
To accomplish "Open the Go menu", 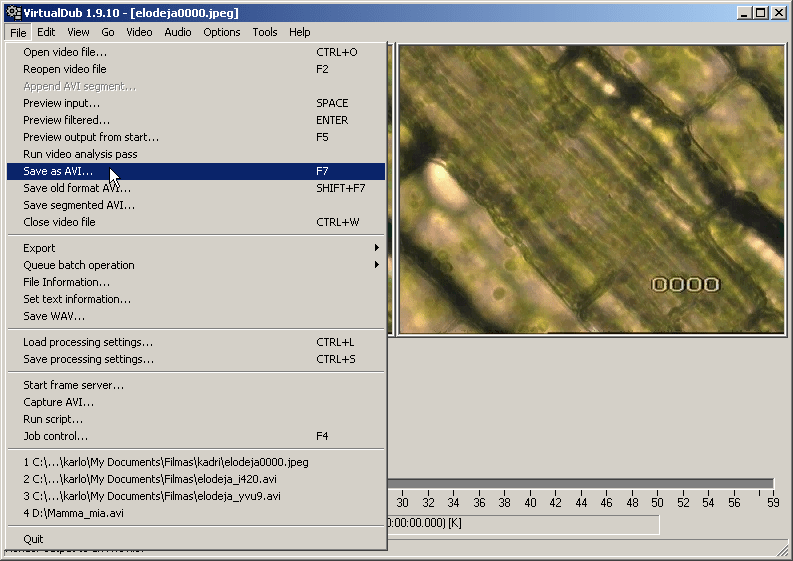I will (108, 32).
